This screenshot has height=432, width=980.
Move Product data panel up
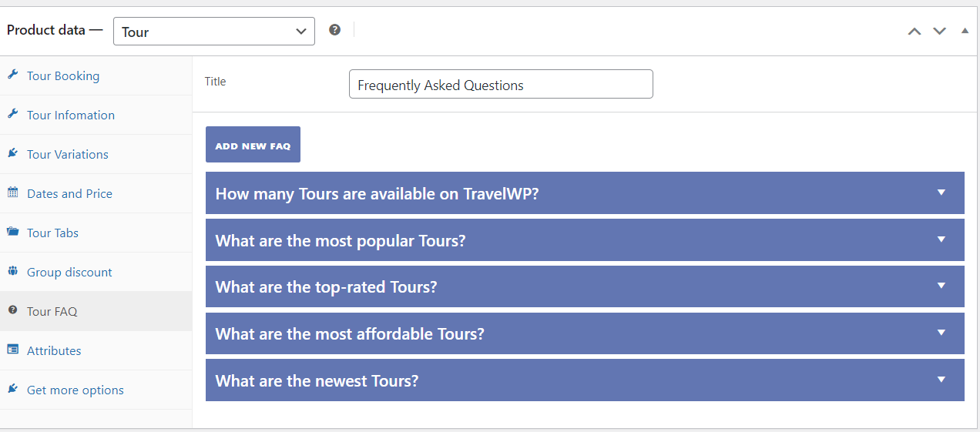coord(915,32)
